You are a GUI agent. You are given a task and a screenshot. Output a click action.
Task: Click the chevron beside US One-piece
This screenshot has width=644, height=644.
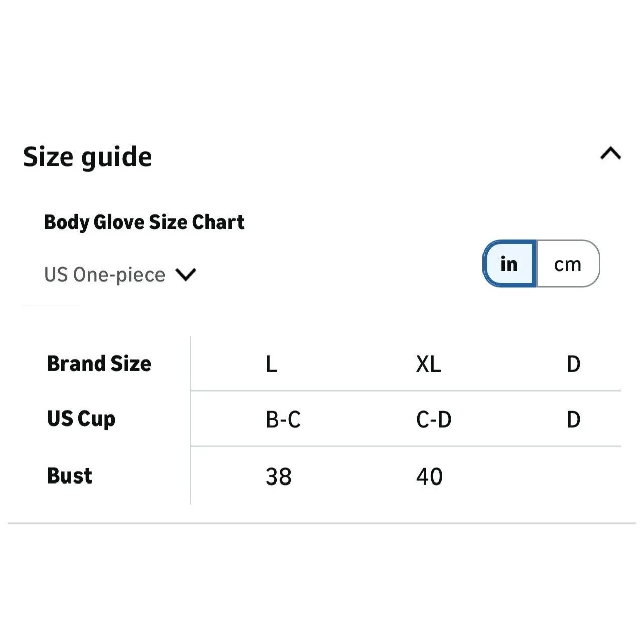186,275
